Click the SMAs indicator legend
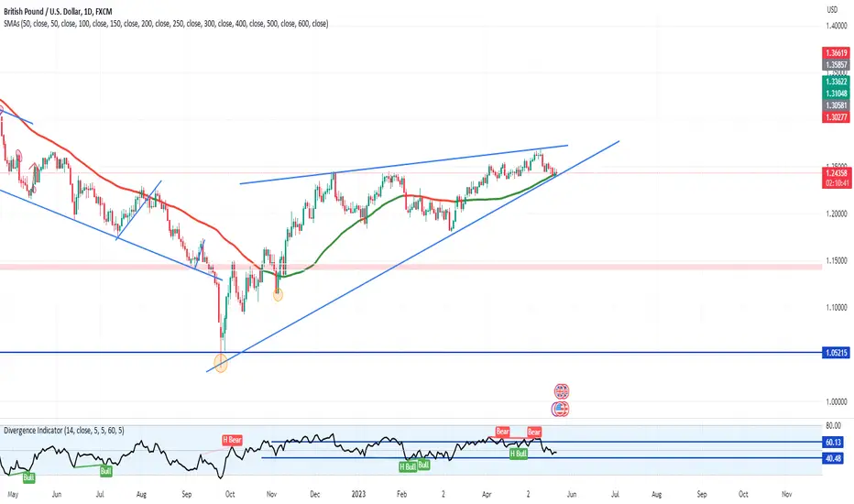854x504 pixels. pyautogui.click(x=166, y=24)
